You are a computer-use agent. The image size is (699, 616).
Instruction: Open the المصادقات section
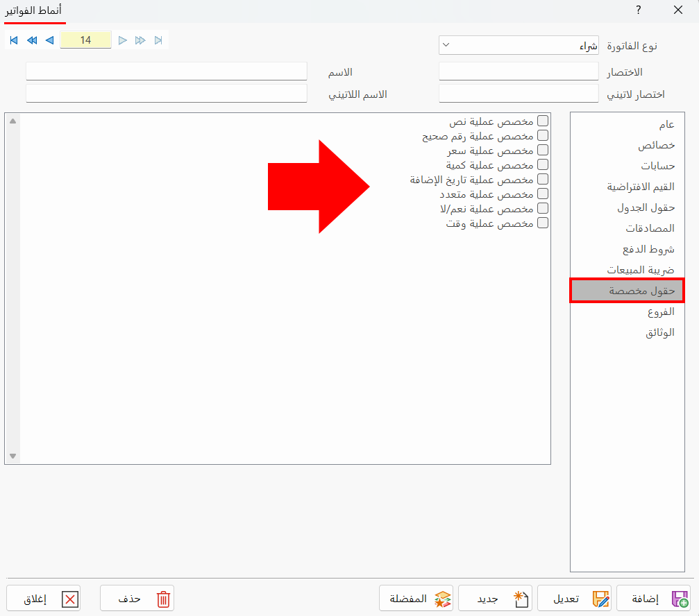click(x=628, y=228)
